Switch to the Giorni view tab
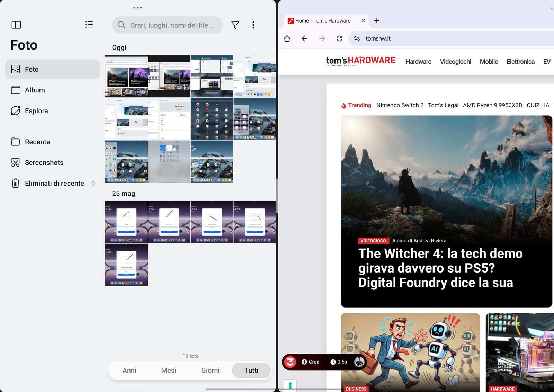Viewport: 554px width, 392px height. click(210, 371)
